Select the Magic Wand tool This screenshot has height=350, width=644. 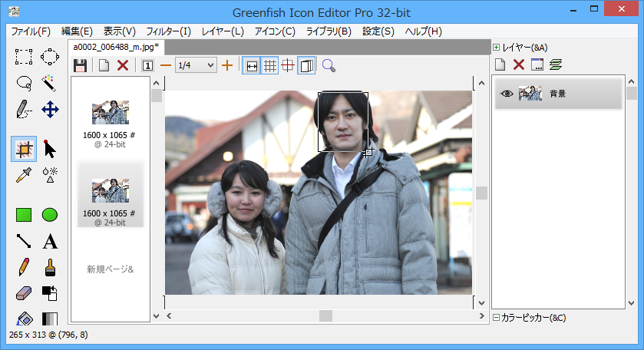(x=50, y=82)
